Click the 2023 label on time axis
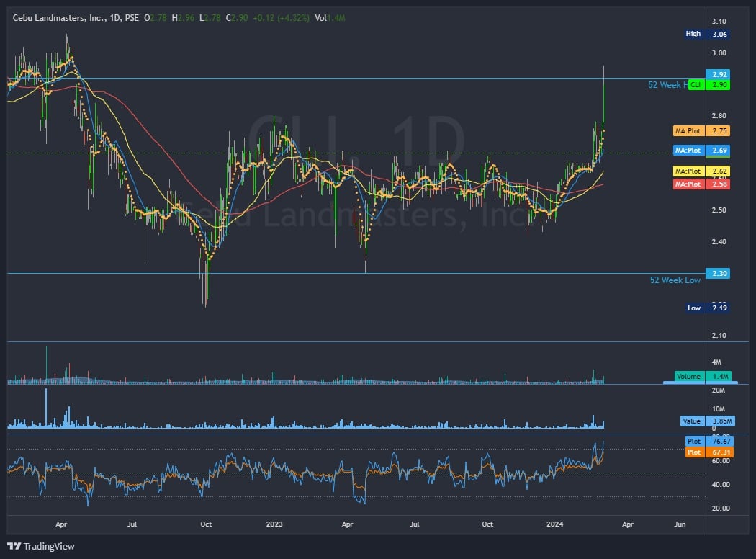This screenshot has width=756, height=559. coord(276,524)
